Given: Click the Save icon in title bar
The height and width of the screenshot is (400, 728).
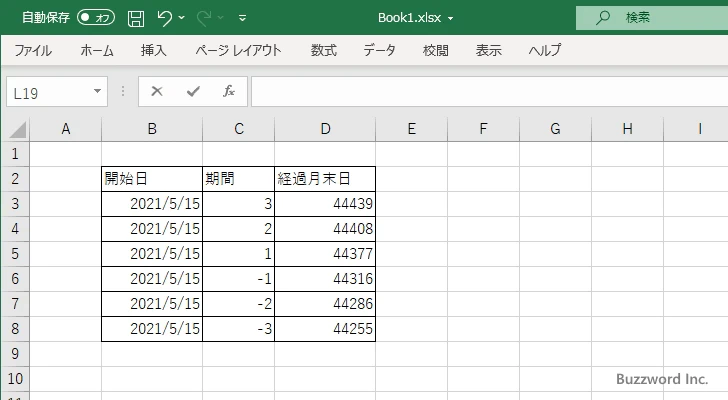Looking at the screenshot, I should point(136,18).
